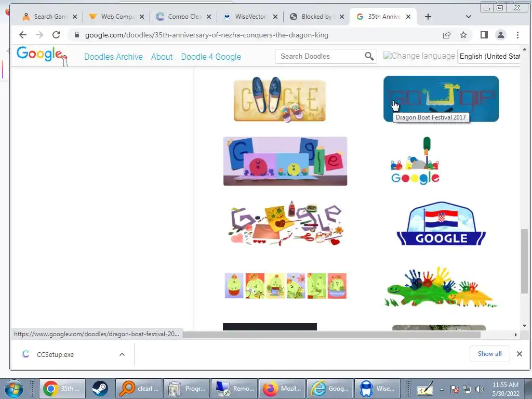Image resolution: width=532 pixels, height=399 pixels.
Task: Open the English (United States) language dropdown
Action: pyautogui.click(x=489, y=56)
